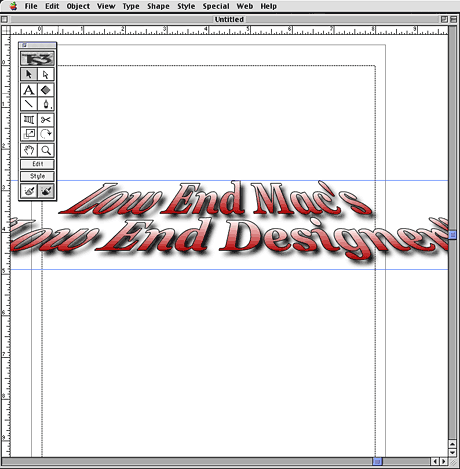Image resolution: width=460 pixels, height=469 pixels.
Task: Select the Magnifier zoom tool
Action: pyautogui.click(x=46, y=150)
